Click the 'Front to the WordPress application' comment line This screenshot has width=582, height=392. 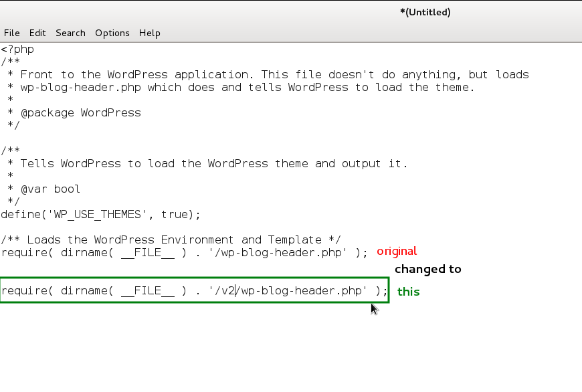(268, 75)
